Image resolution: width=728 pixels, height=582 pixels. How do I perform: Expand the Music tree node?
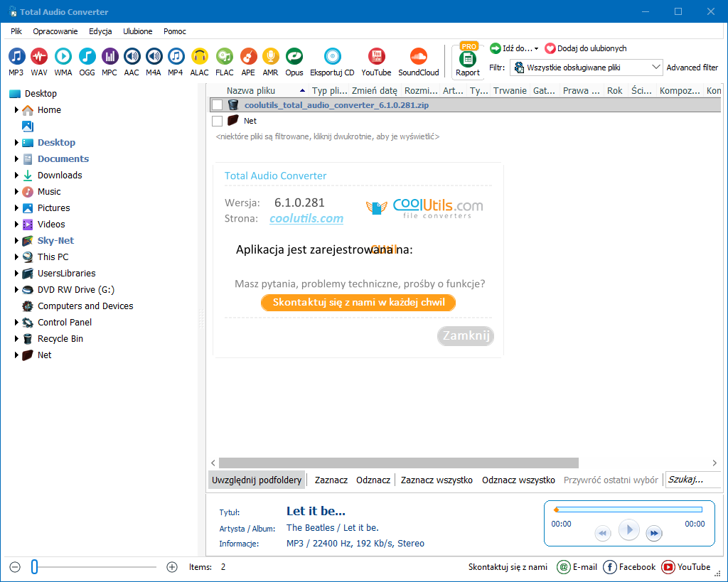[x=17, y=191]
